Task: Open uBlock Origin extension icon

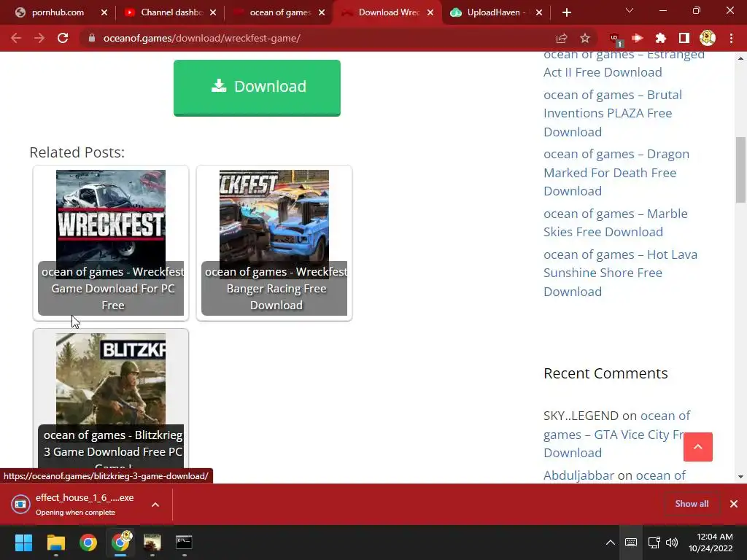Action: click(616, 39)
